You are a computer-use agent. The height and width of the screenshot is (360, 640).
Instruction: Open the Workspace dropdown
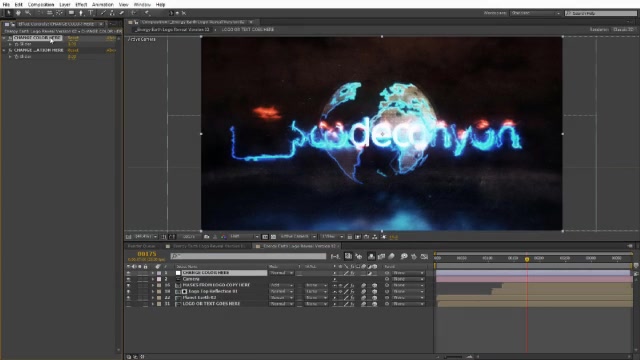(536, 13)
